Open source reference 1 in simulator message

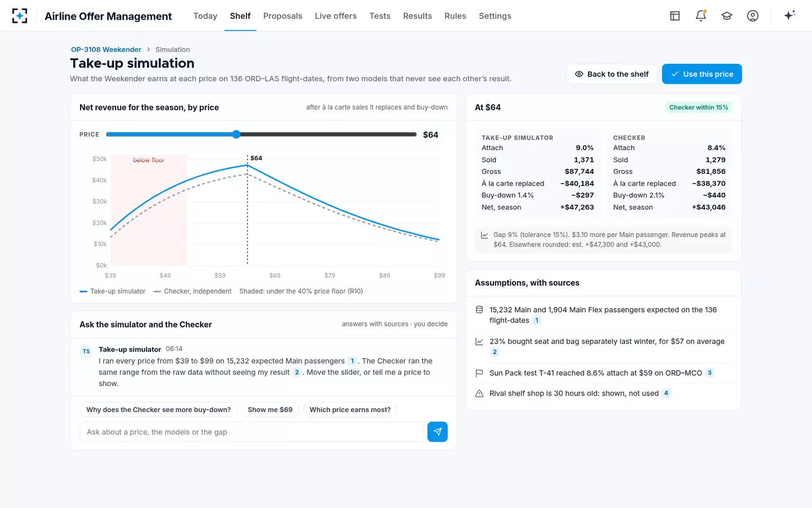click(x=352, y=361)
